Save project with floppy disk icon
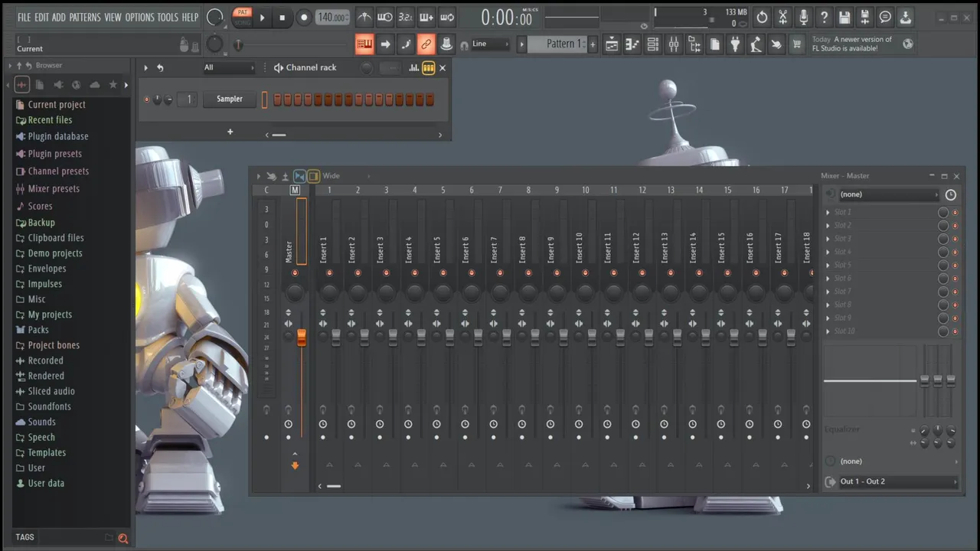 pos(844,18)
